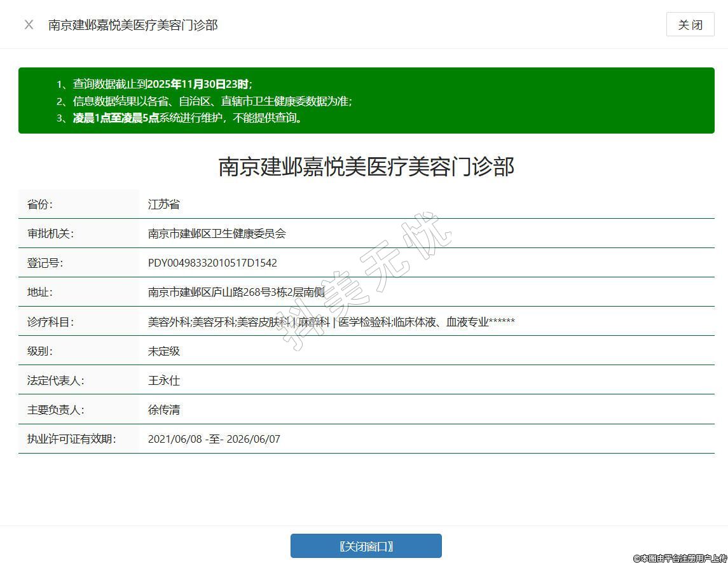The image size is (728, 563).
Task: Click the 审批机关 row label
Action: 50,233
